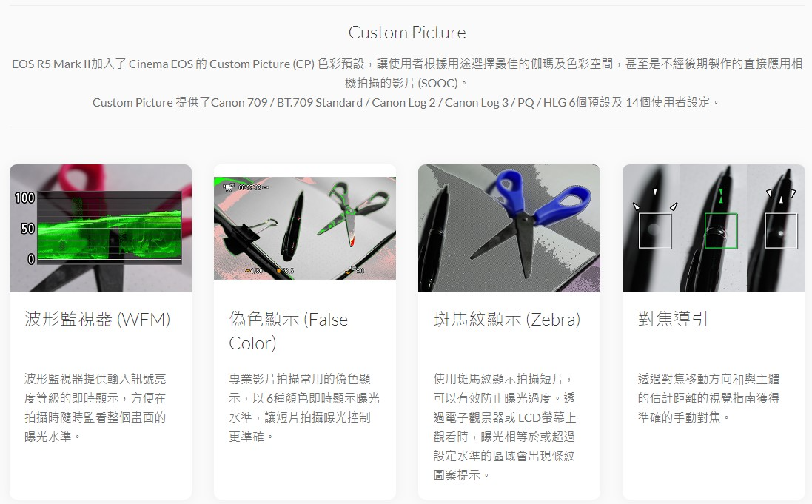Click the 對焦導引 card title

click(x=673, y=319)
